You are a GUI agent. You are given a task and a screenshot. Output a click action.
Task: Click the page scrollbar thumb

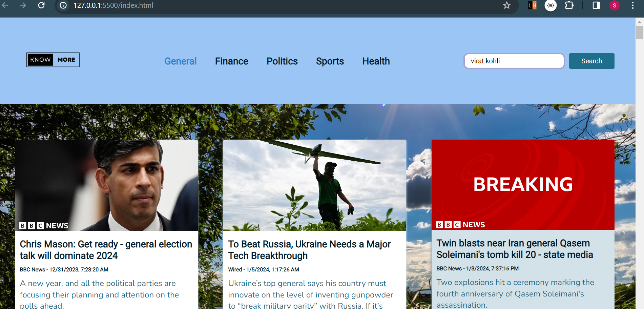coord(640,33)
